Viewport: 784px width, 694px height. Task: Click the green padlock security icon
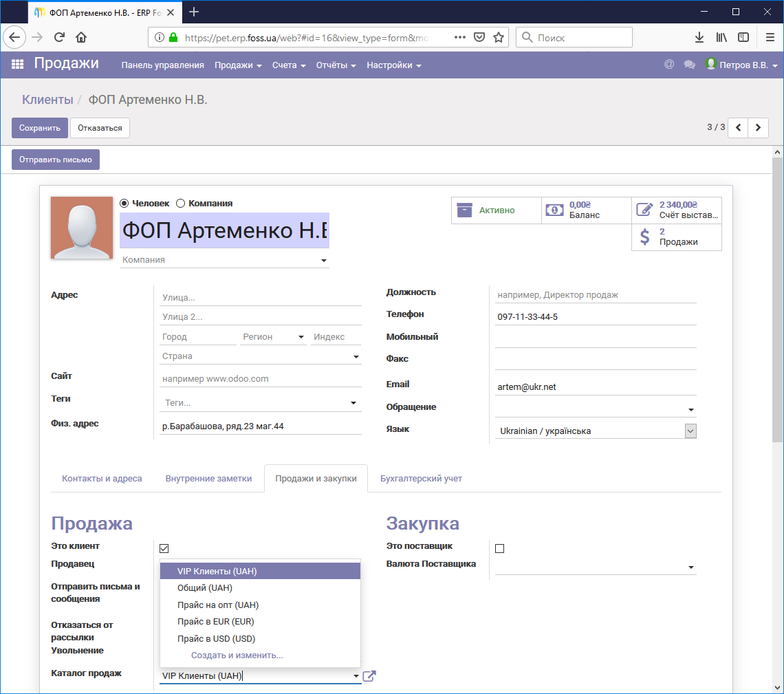[x=173, y=38]
